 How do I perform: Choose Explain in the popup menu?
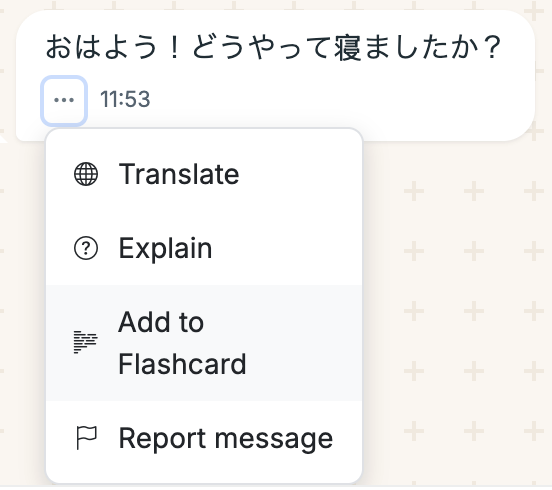point(204,248)
